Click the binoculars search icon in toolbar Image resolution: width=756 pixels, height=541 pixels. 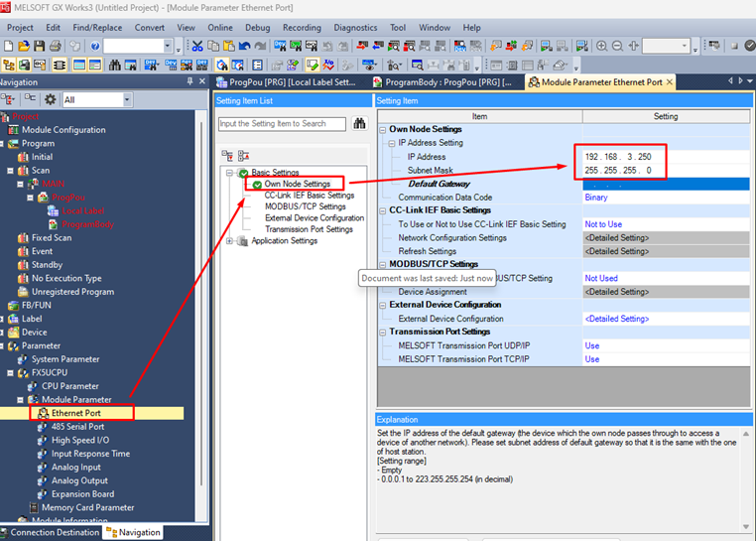(115, 65)
